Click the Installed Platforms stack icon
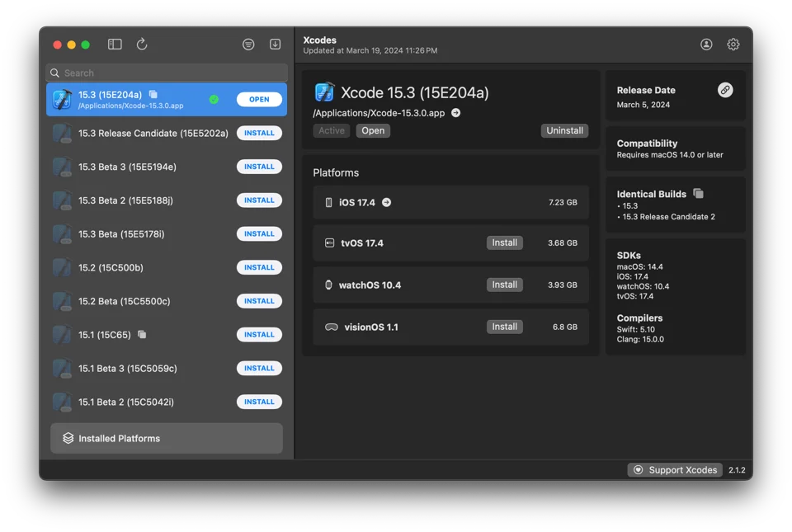 coord(68,438)
